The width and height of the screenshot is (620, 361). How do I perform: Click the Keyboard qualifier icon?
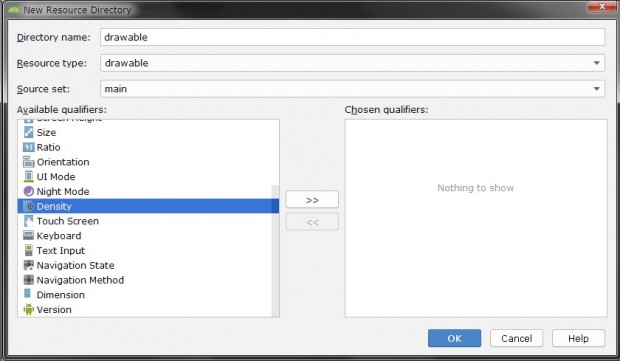pyautogui.click(x=28, y=236)
